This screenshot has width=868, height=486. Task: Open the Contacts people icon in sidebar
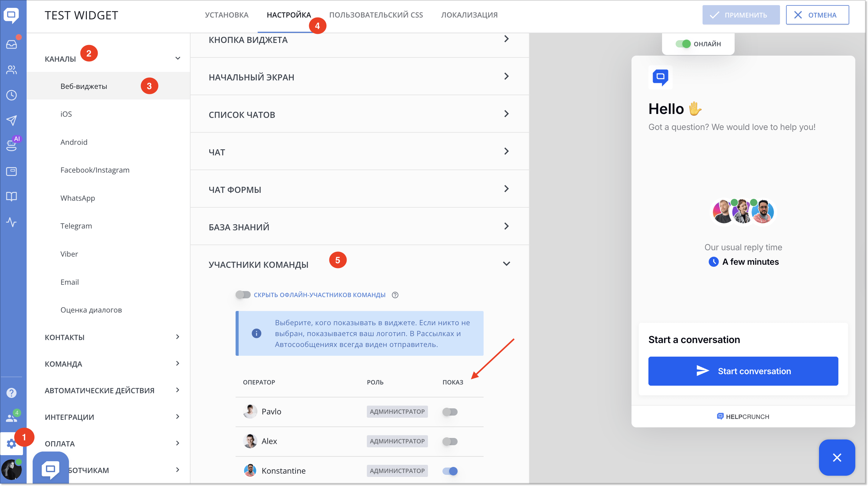click(x=11, y=70)
